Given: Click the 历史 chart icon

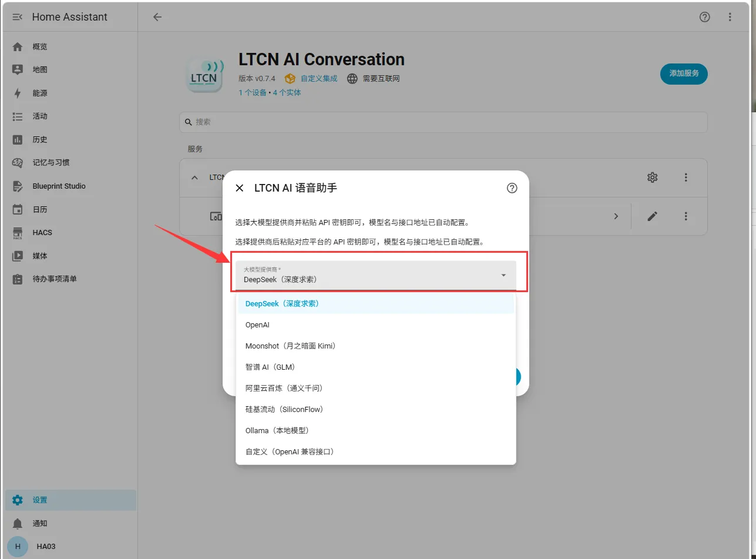Looking at the screenshot, I should pos(18,139).
